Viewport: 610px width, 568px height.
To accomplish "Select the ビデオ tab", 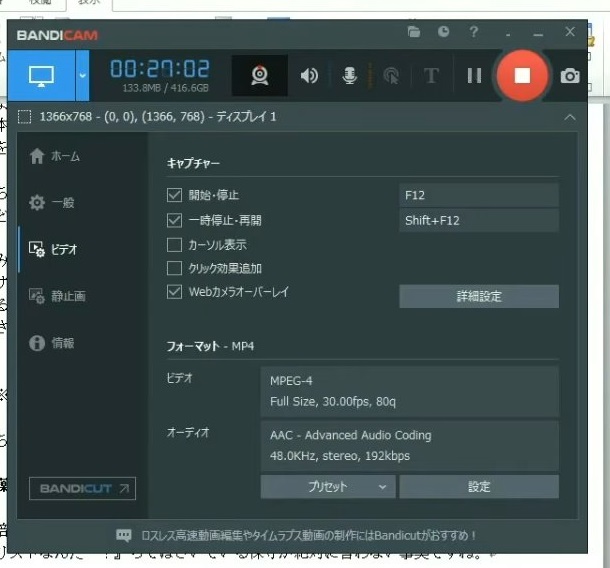I will pyautogui.click(x=53, y=249).
